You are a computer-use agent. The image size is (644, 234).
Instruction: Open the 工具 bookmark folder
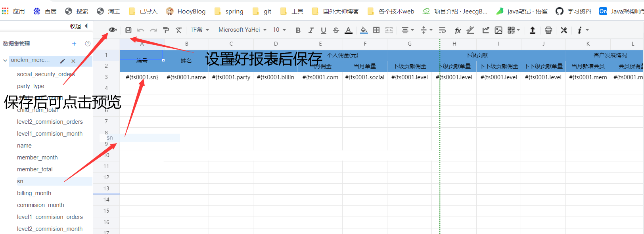click(x=292, y=11)
